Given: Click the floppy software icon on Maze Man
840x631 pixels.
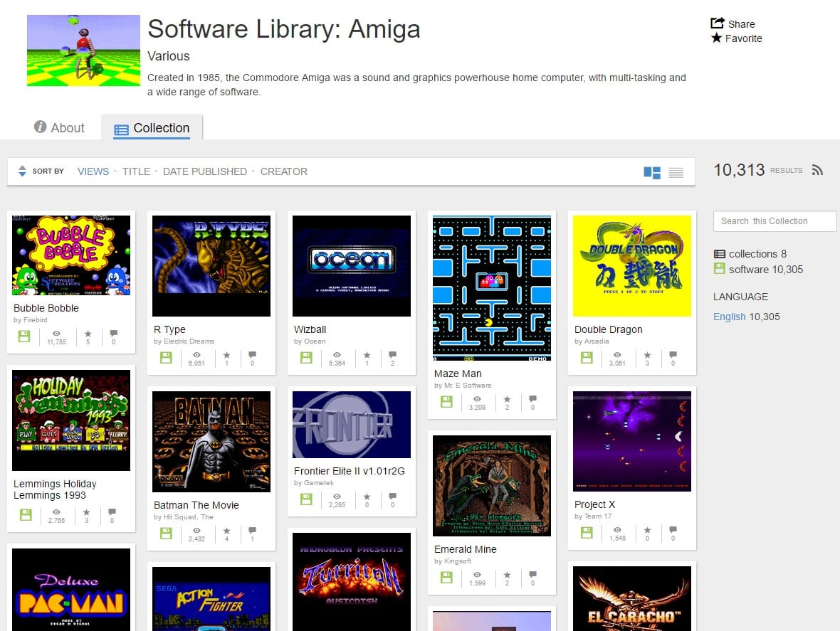Looking at the screenshot, I should pos(446,401).
